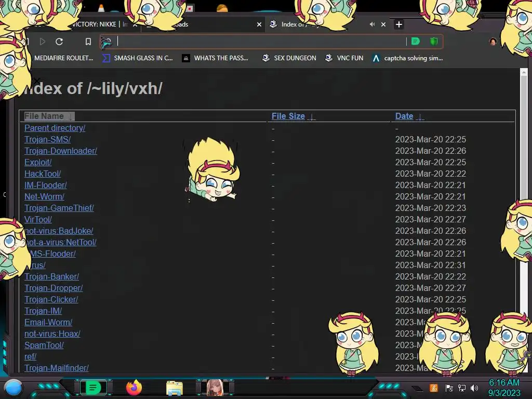Screen dimensions: 532x399
Task: Open the profile avatar at the toolbar's right
Action: 493,42
